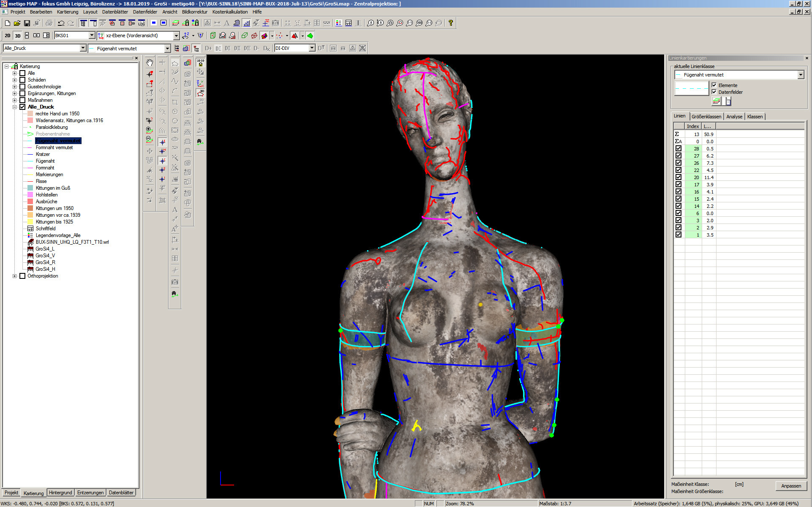
Task: Select the Risse tree item
Action: click(41, 181)
